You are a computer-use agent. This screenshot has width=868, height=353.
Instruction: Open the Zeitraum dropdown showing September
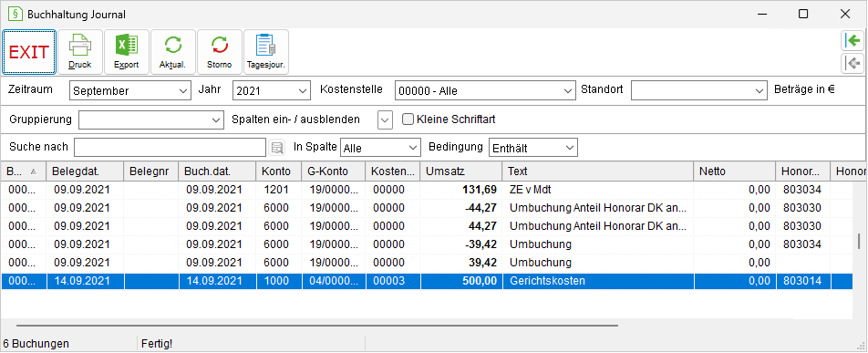pyautogui.click(x=130, y=91)
